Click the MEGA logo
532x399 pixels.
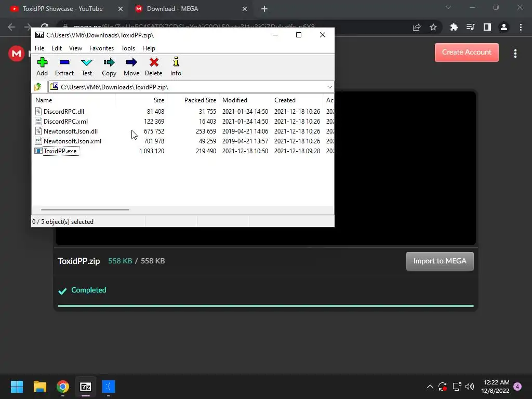(x=16, y=54)
